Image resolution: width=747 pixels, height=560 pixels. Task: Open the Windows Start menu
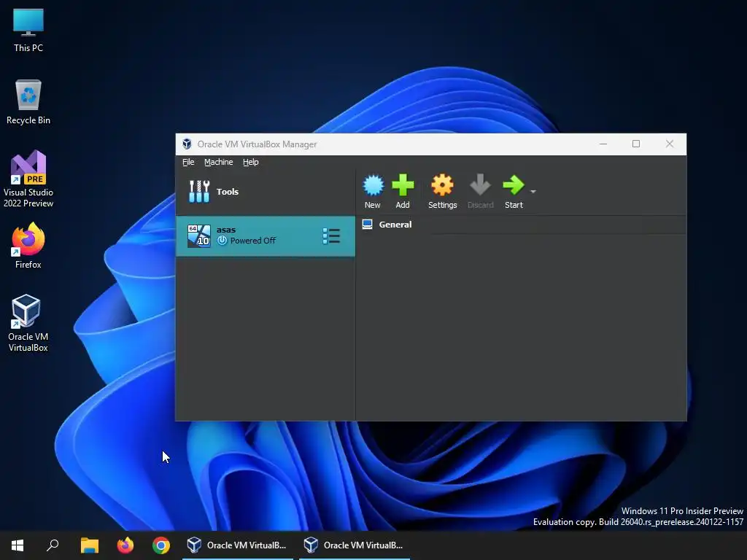pyautogui.click(x=18, y=545)
